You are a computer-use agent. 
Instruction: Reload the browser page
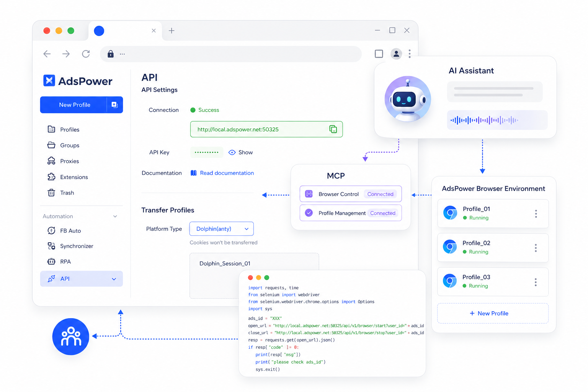[86, 54]
